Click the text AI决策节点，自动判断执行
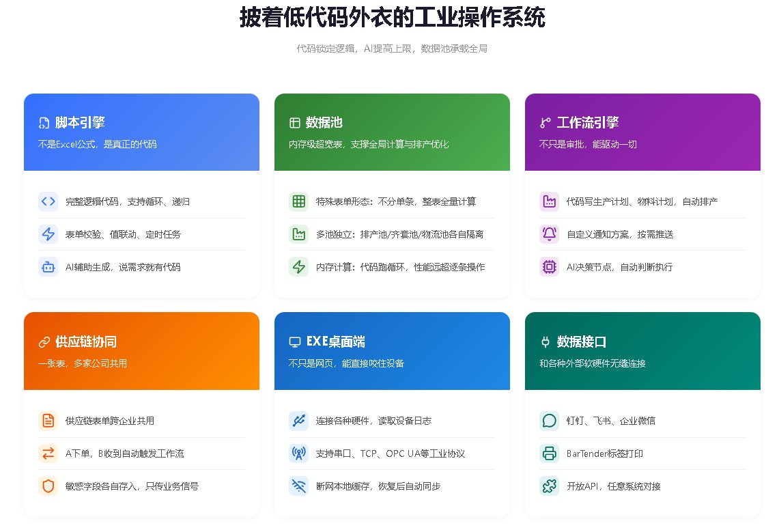 [x=619, y=267]
